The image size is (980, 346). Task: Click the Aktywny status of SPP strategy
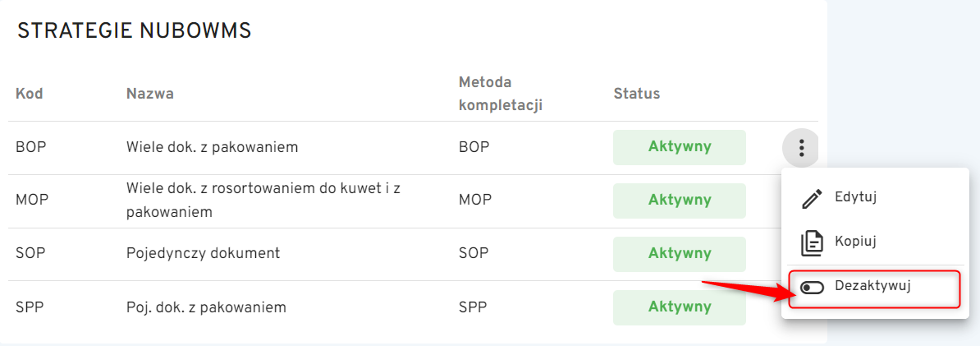(680, 307)
